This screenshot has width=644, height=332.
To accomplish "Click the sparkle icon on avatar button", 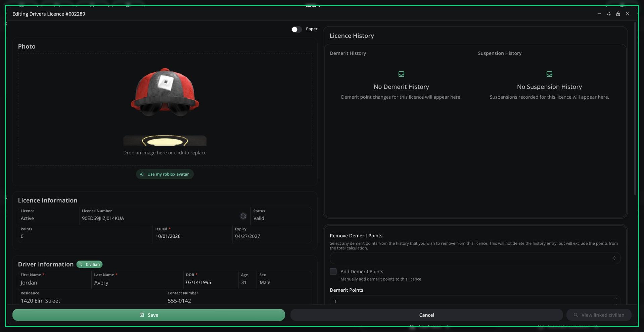I will coord(142,174).
